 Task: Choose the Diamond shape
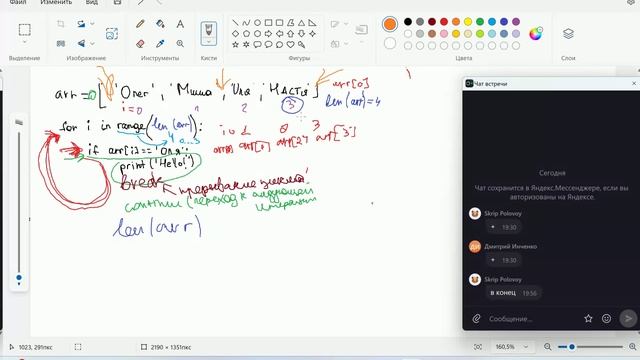click(x=236, y=34)
